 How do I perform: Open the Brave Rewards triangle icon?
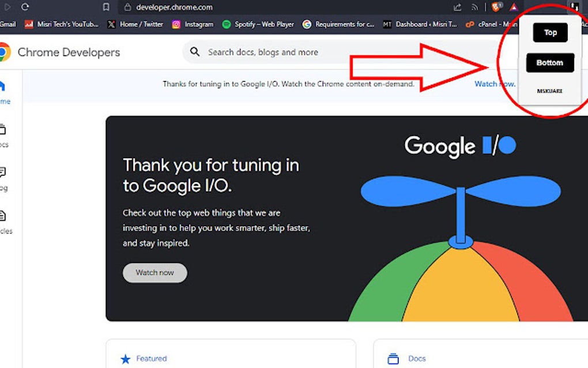tap(514, 7)
